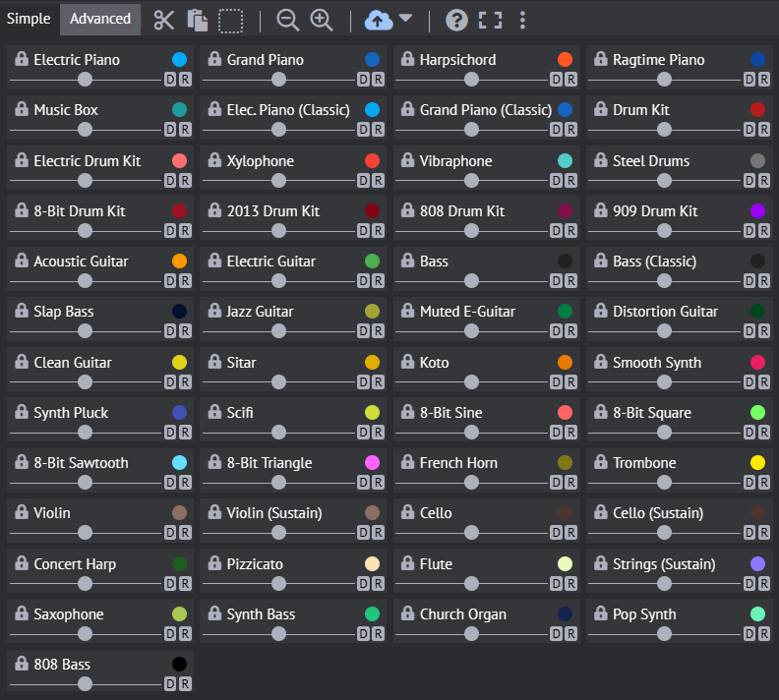Click the Cello (Sustain) volume slider handle
Viewport: 779px width, 700px height.
pos(664,533)
